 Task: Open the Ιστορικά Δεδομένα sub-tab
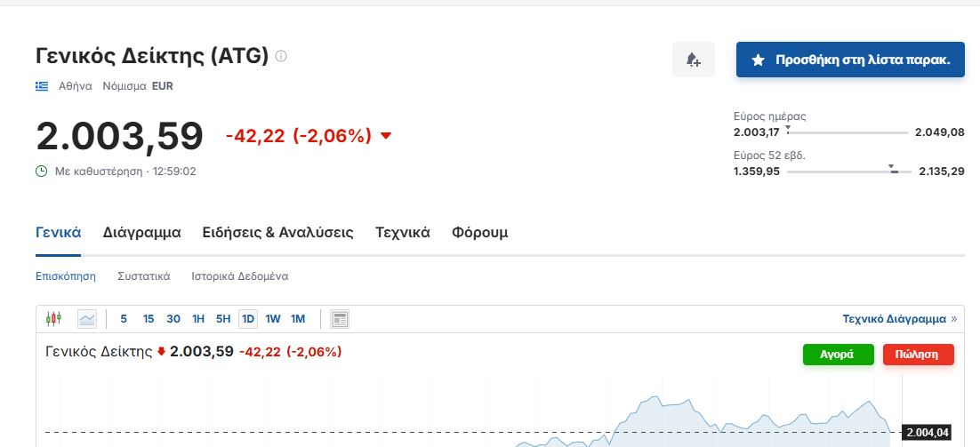(x=239, y=276)
